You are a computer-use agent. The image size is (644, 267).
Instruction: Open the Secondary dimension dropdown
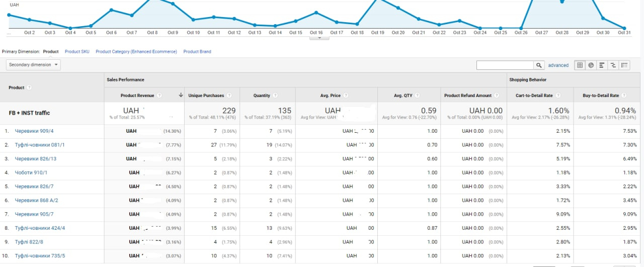coord(33,65)
